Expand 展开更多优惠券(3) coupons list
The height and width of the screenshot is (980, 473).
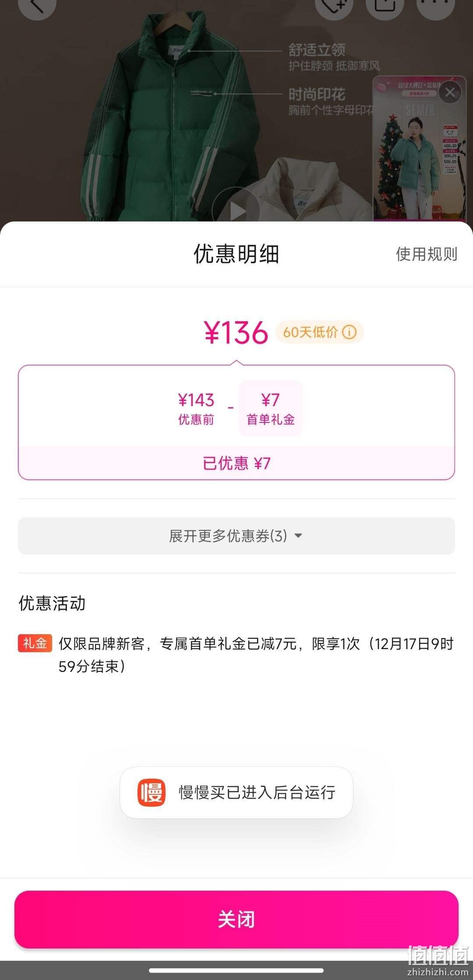click(236, 536)
